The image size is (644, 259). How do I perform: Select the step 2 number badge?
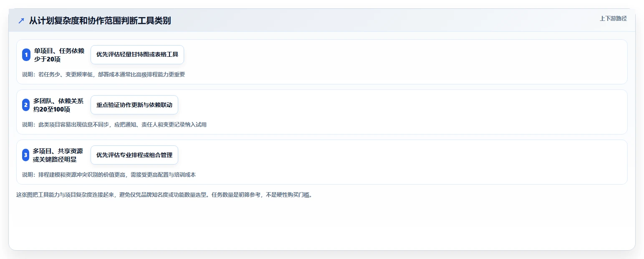tap(26, 105)
